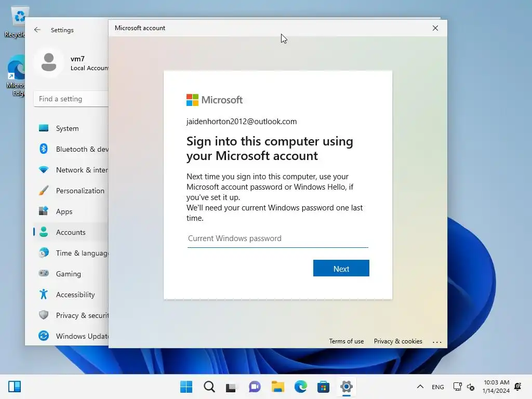Screen dimensions: 532x399
Task: Open Task View on the taskbar
Action: (x=231, y=387)
